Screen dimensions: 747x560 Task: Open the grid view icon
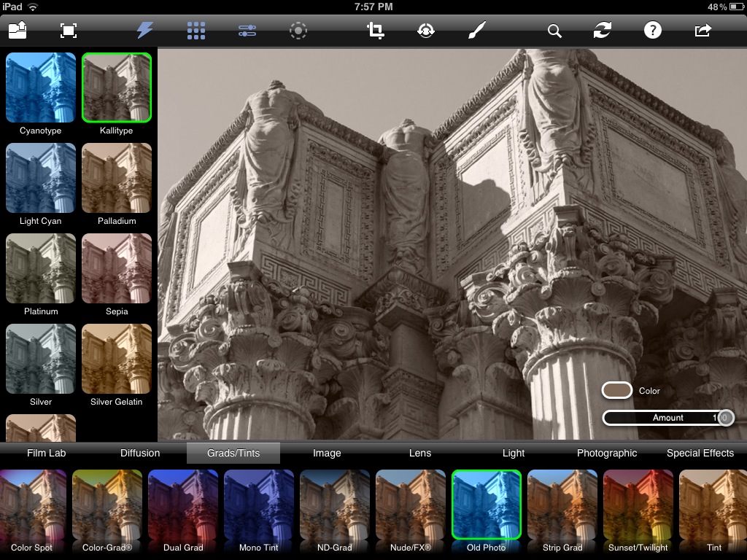196,30
